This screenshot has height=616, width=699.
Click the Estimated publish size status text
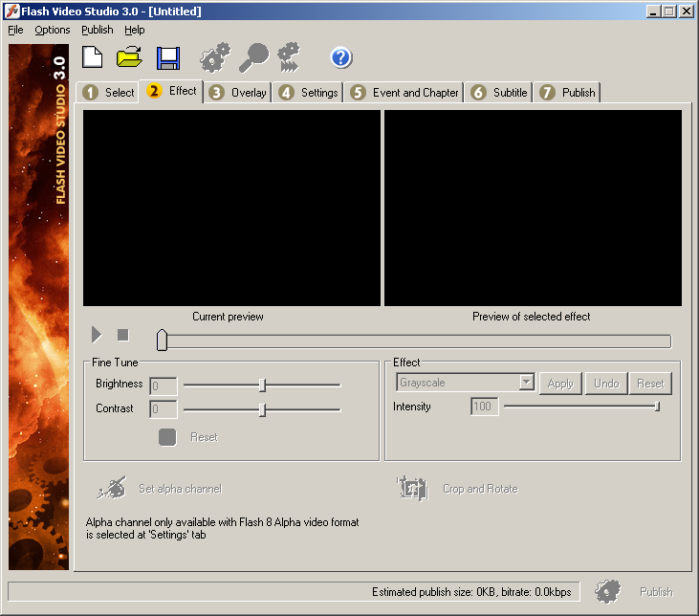click(x=471, y=592)
